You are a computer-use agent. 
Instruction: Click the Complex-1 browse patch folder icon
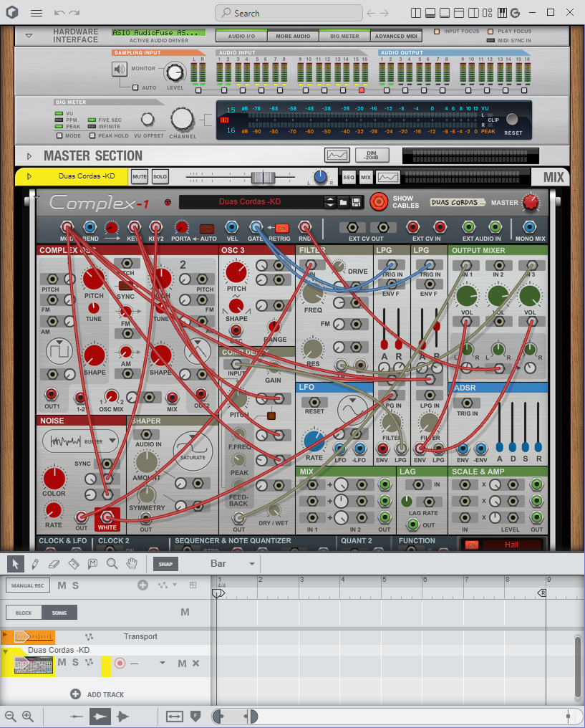343,202
